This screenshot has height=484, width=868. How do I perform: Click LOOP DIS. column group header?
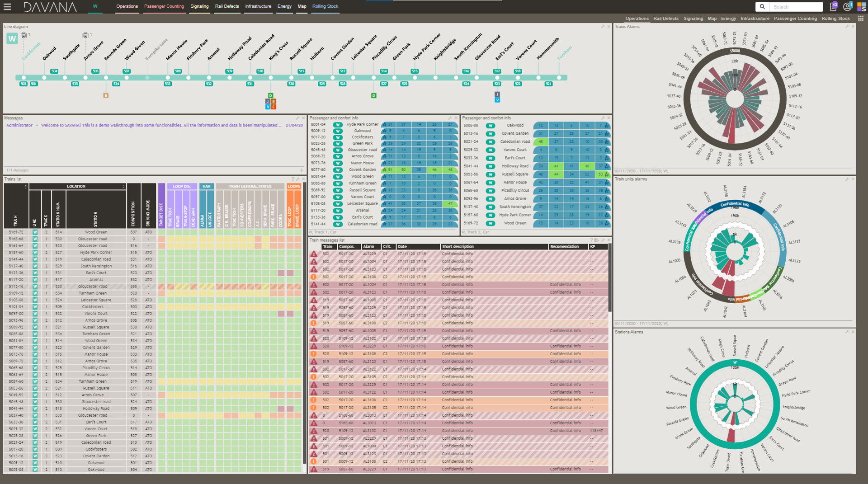[x=182, y=186]
